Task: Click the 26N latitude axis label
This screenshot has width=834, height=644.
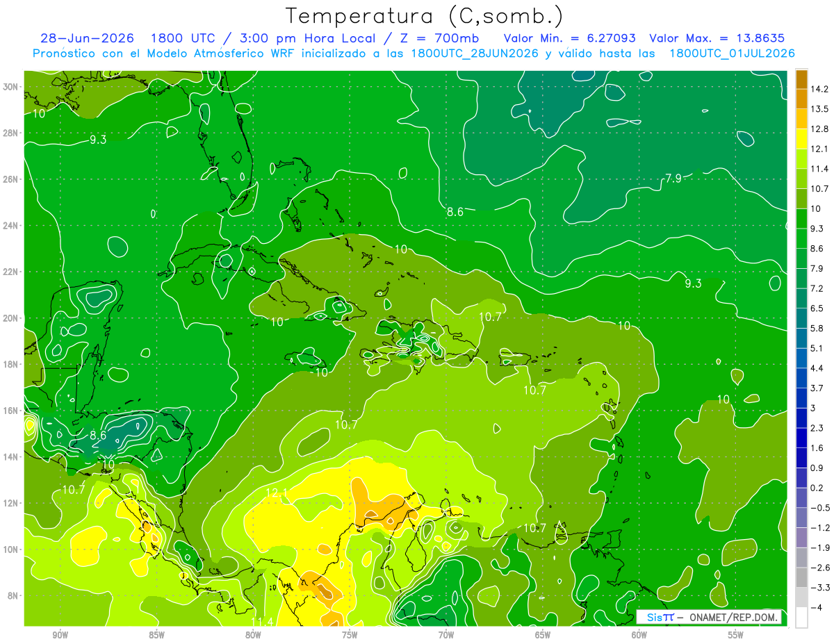Action: tap(10, 179)
